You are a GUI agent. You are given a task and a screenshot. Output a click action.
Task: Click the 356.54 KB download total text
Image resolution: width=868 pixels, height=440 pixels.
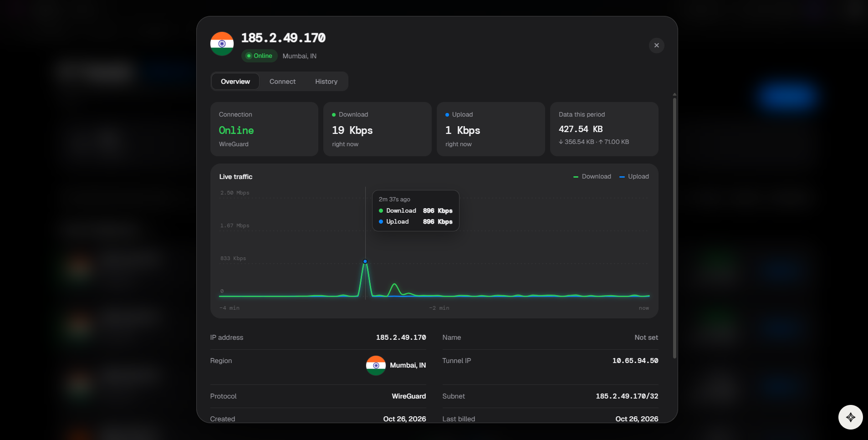pyautogui.click(x=577, y=142)
